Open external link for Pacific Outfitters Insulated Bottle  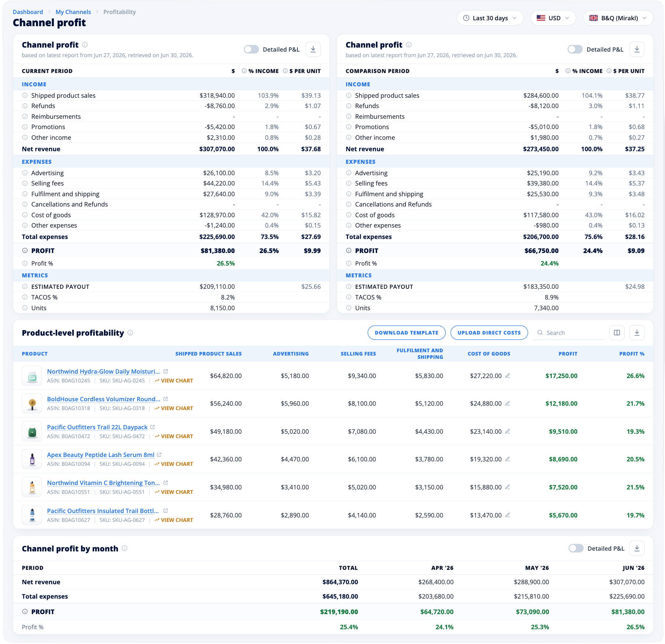pyautogui.click(x=166, y=511)
